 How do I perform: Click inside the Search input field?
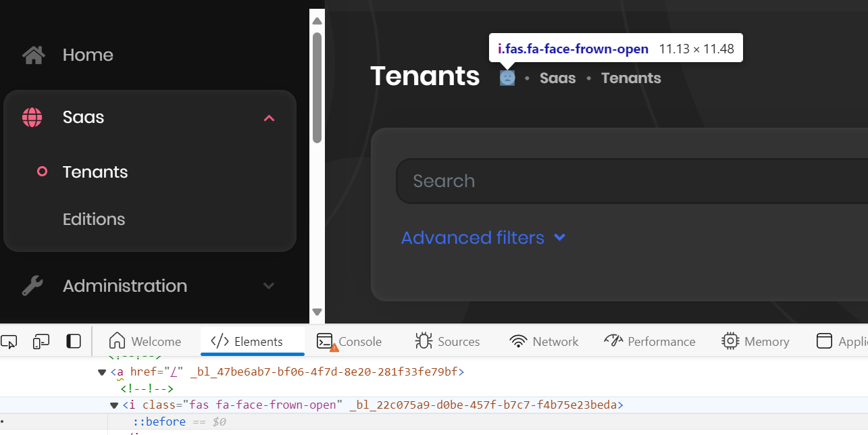(x=608, y=181)
